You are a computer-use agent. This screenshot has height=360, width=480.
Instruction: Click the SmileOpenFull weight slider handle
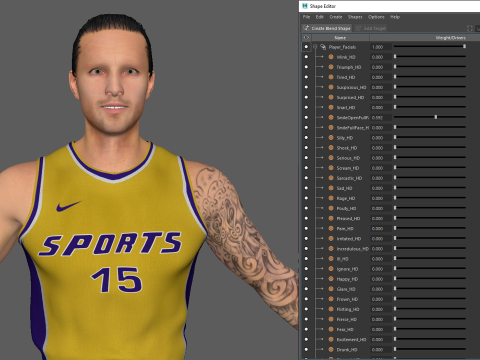[436, 117]
